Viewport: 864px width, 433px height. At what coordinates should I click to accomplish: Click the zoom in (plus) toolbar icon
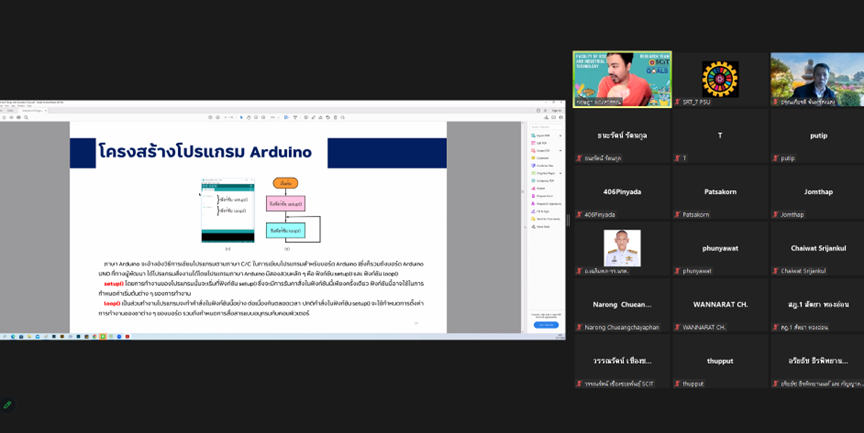point(263,117)
